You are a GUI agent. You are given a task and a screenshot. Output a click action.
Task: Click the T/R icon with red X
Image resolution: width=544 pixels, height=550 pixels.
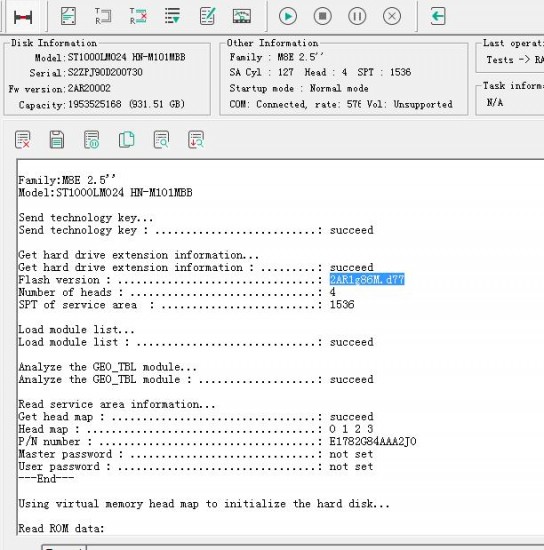pyautogui.click(x=138, y=16)
